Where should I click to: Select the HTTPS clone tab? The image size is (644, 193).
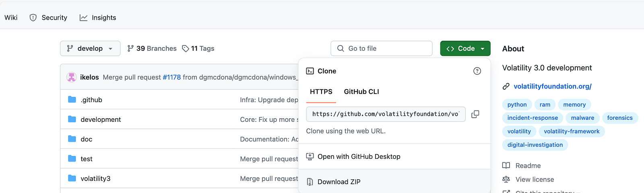coord(321,92)
